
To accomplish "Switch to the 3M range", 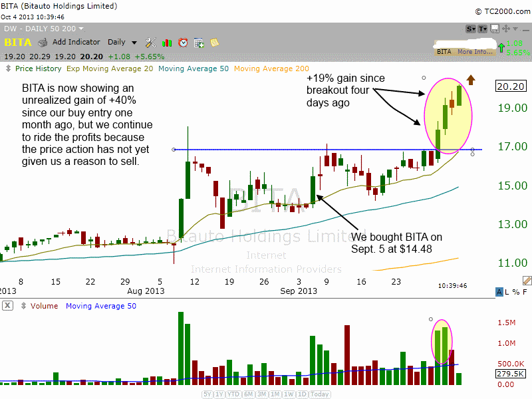I will (x=261, y=394).
